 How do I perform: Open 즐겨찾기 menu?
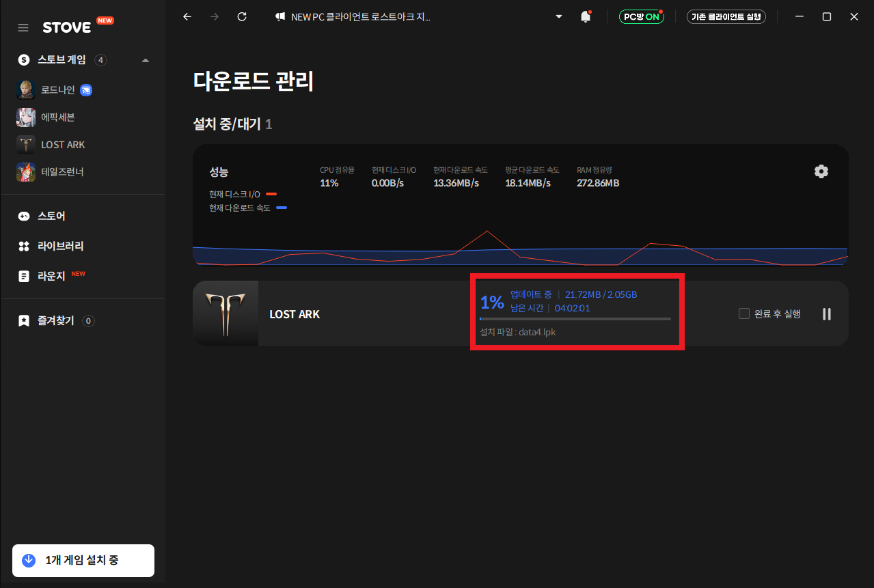point(56,320)
